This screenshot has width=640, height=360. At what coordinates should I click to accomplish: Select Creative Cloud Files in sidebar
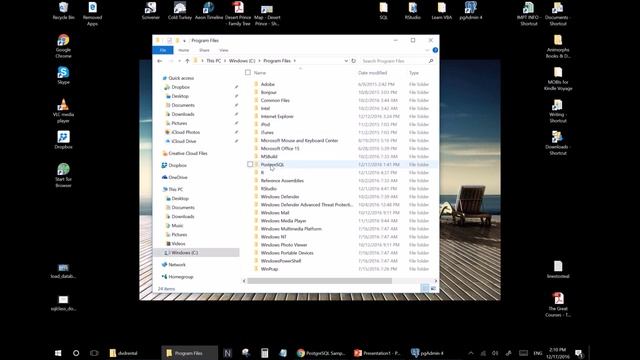pos(188,153)
